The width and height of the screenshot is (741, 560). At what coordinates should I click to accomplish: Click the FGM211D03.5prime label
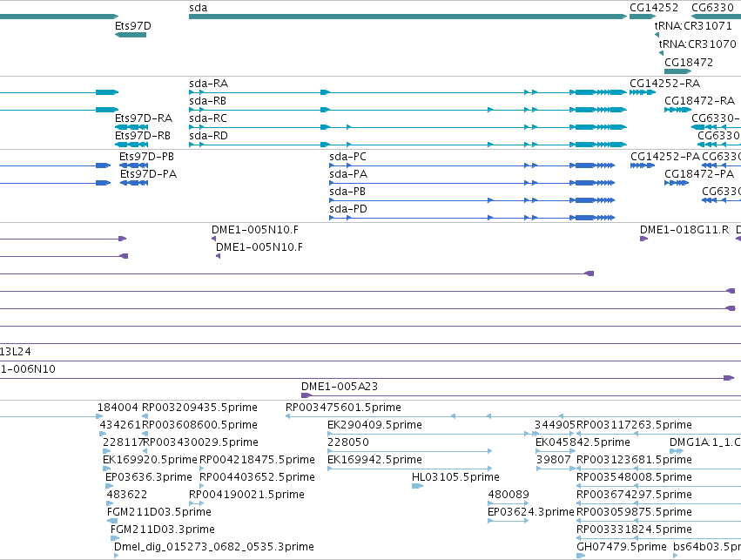(x=159, y=512)
